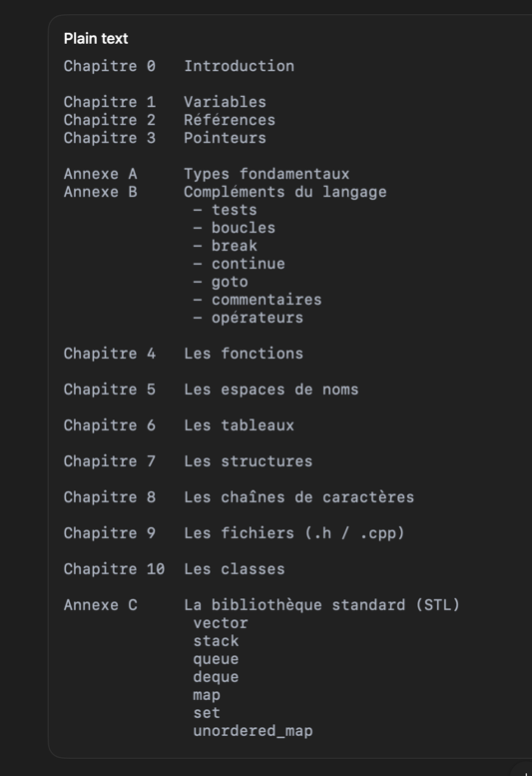Click on "Les fonctions" text
Image resolution: width=532 pixels, height=776 pixels.
[244, 354]
